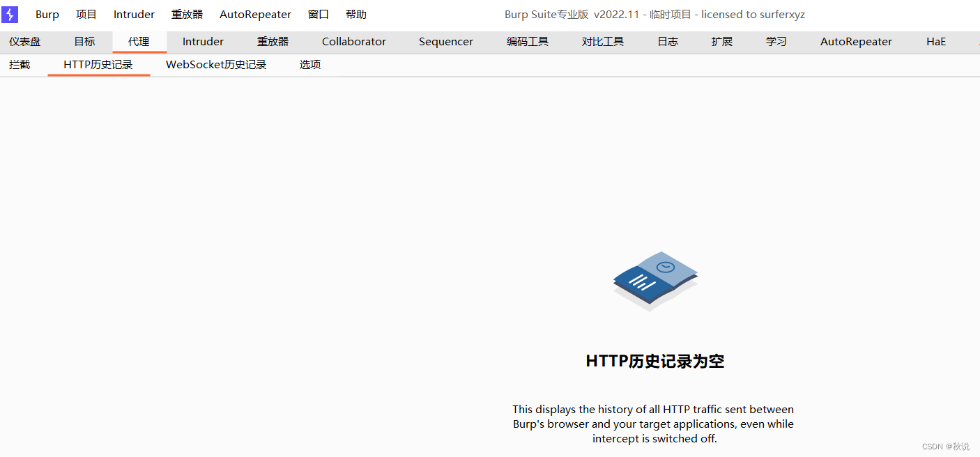
Task: Switch to the 对比工具 tab
Action: [x=603, y=42]
